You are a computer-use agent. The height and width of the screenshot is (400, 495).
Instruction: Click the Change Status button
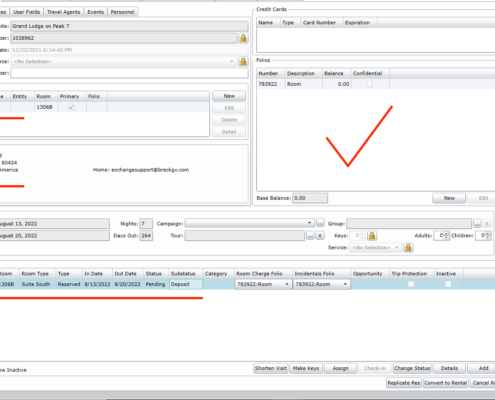[412, 368]
